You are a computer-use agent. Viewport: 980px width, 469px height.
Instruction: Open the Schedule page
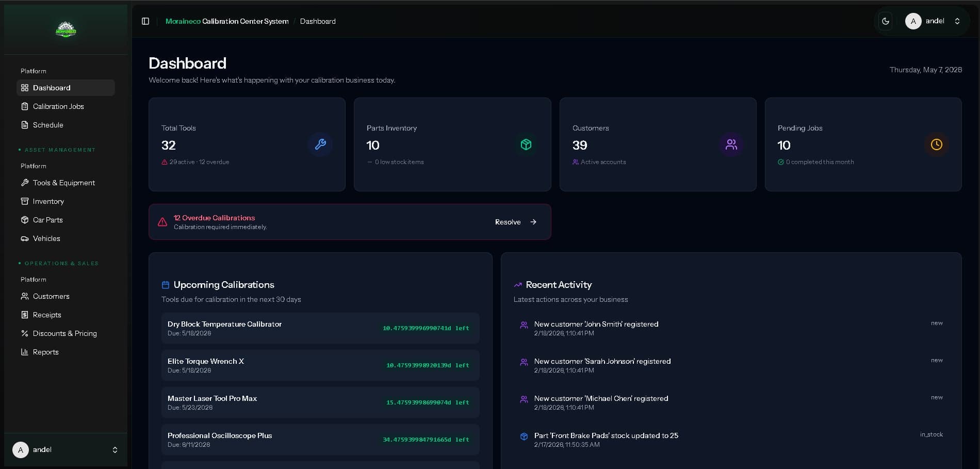[x=66, y=125]
